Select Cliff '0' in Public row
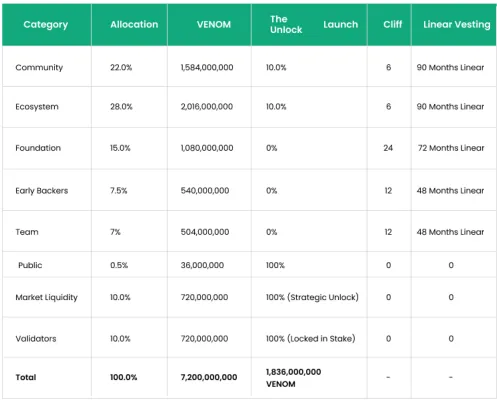Viewport: 497px width, 400px height. coord(388,265)
